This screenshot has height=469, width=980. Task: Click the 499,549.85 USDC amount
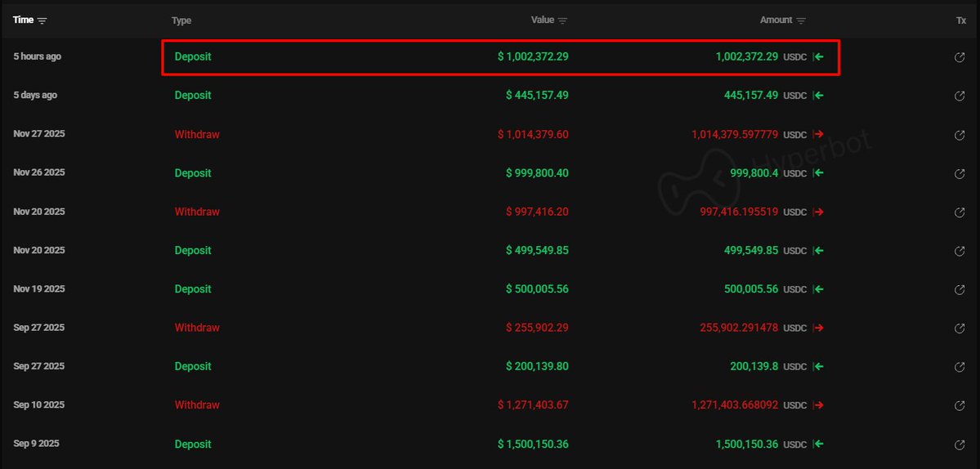pyautogui.click(x=751, y=251)
